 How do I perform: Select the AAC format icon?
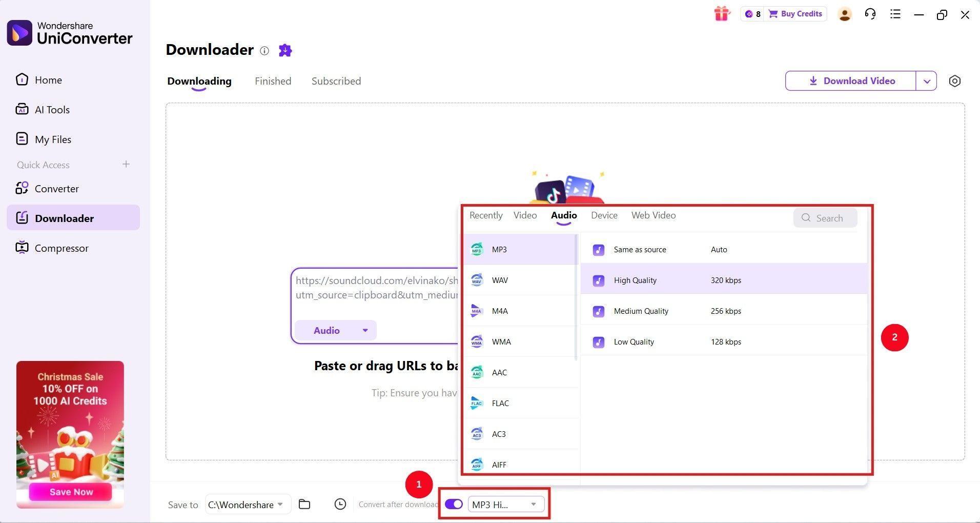point(477,372)
